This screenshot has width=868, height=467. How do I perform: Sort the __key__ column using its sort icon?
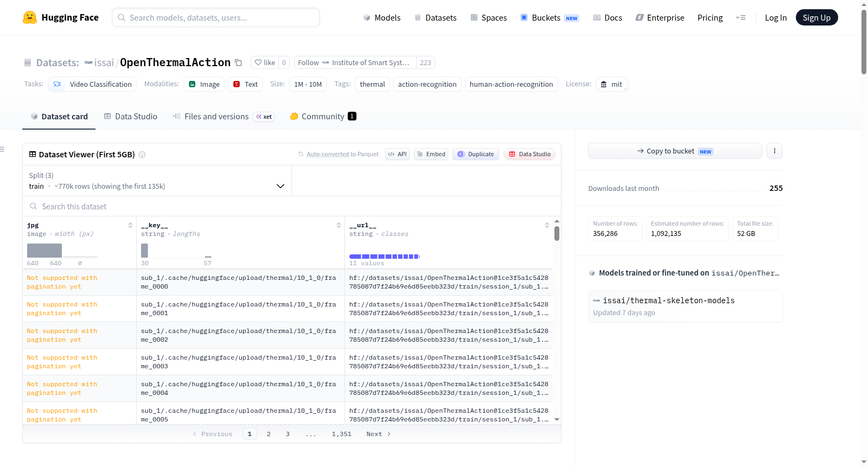pyautogui.click(x=339, y=225)
